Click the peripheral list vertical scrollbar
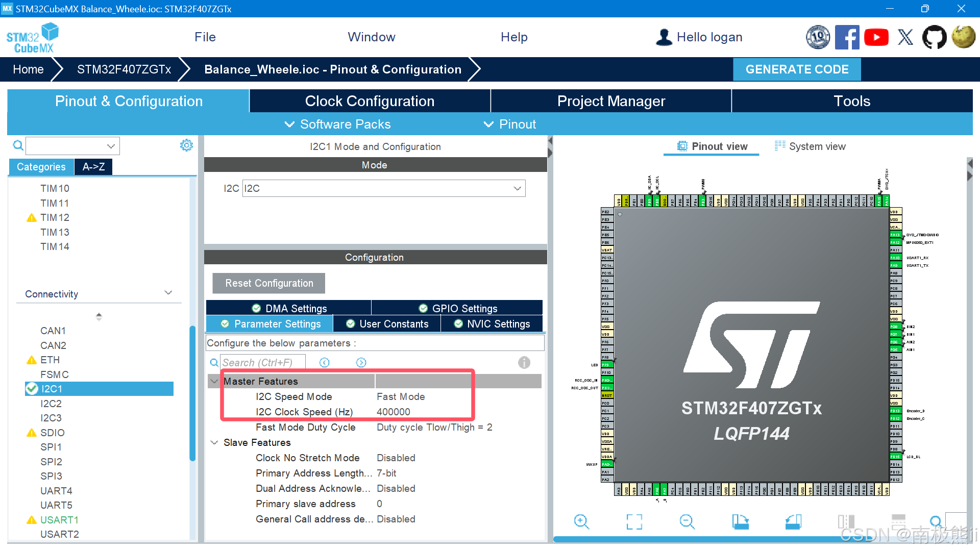This screenshot has height=551, width=980. tap(192, 393)
